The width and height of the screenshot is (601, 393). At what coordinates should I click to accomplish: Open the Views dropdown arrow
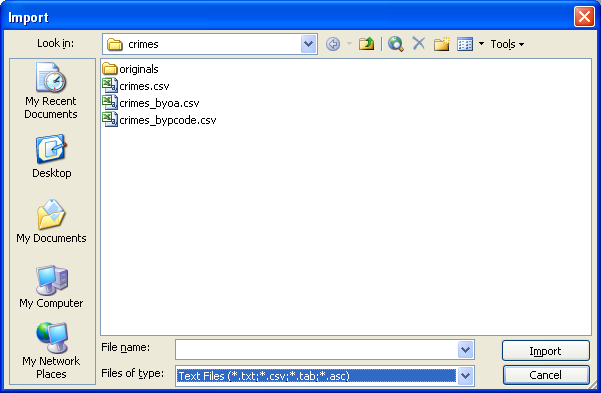481,44
